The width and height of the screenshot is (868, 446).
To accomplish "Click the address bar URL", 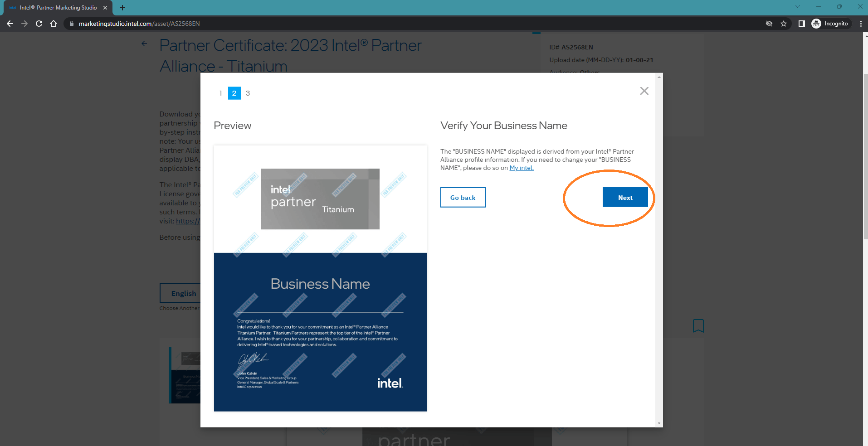I will [139, 24].
